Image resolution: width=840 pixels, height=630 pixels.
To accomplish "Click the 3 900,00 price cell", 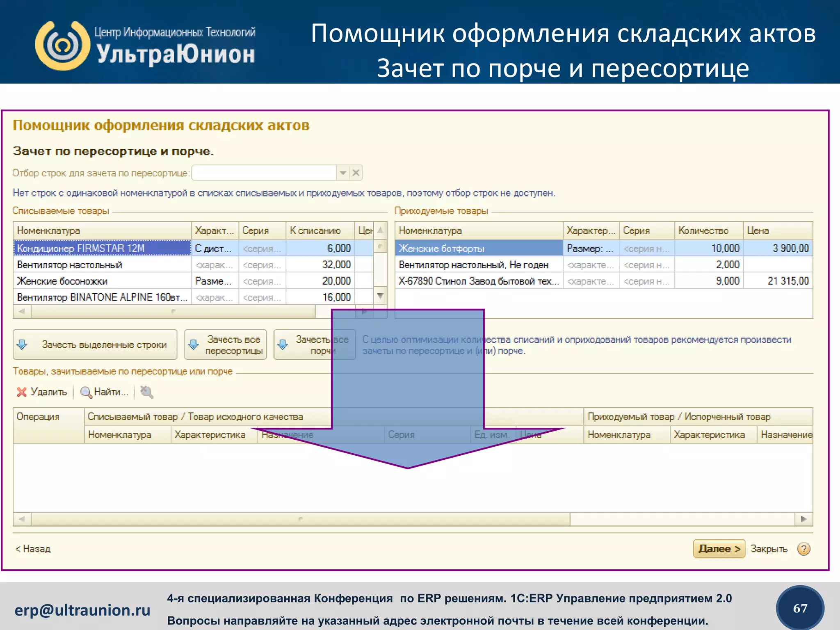I will click(778, 248).
